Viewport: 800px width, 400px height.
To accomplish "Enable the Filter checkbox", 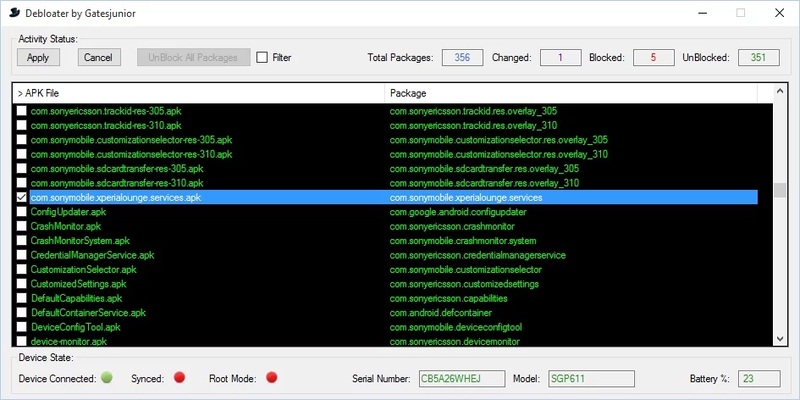I will [262, 57].
